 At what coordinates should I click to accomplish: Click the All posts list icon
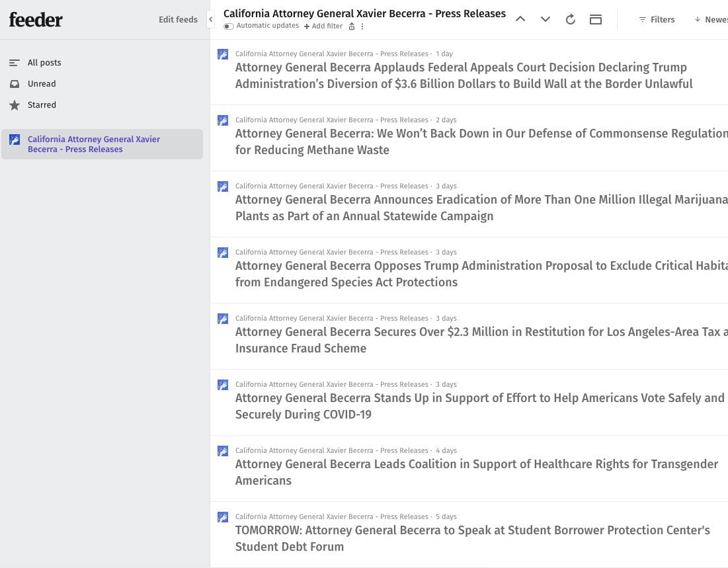15,63
